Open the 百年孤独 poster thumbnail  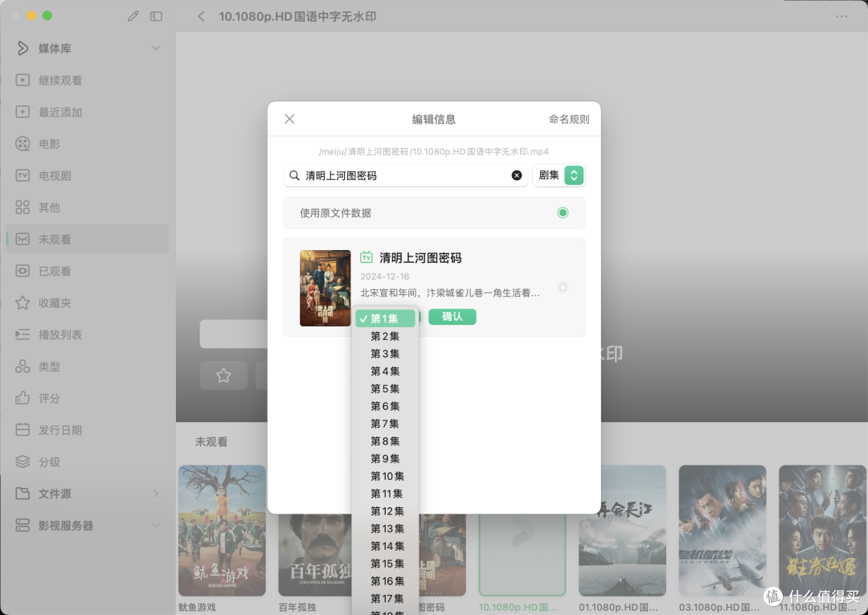[314, 556]
